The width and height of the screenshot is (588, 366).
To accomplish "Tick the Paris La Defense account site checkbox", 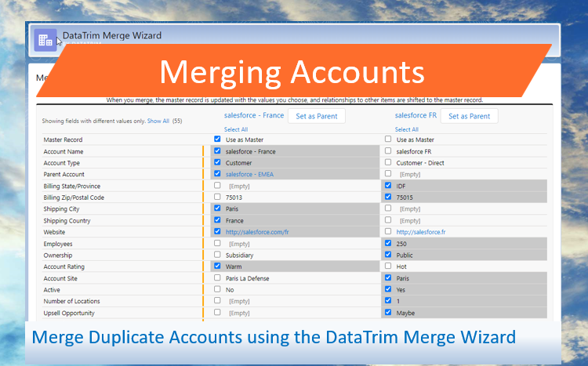I will (x=217, y=277).
